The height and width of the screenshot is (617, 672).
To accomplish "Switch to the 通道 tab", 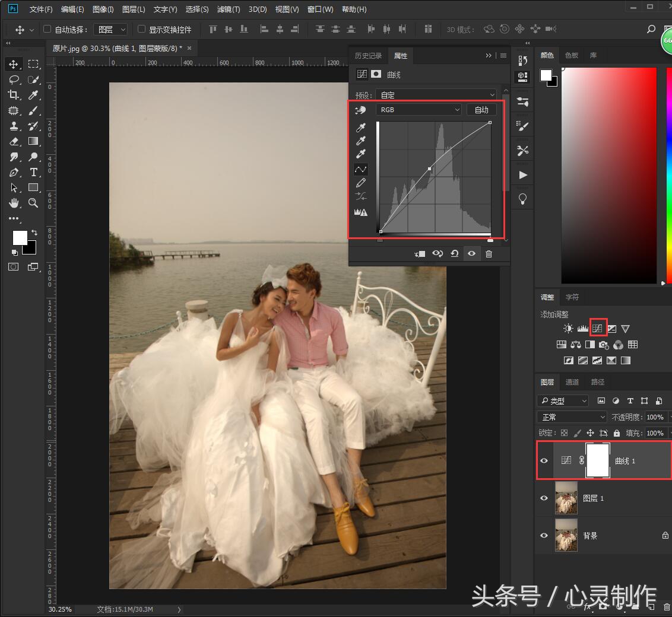I will point(572,381).
